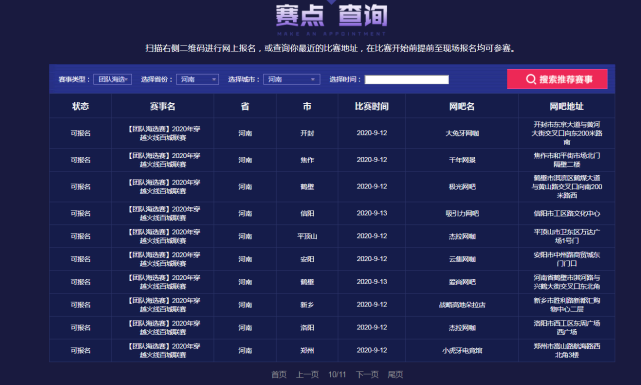
Task: Click the 2020-9-13 date in 信阳 row
Action: click(372, 213)
